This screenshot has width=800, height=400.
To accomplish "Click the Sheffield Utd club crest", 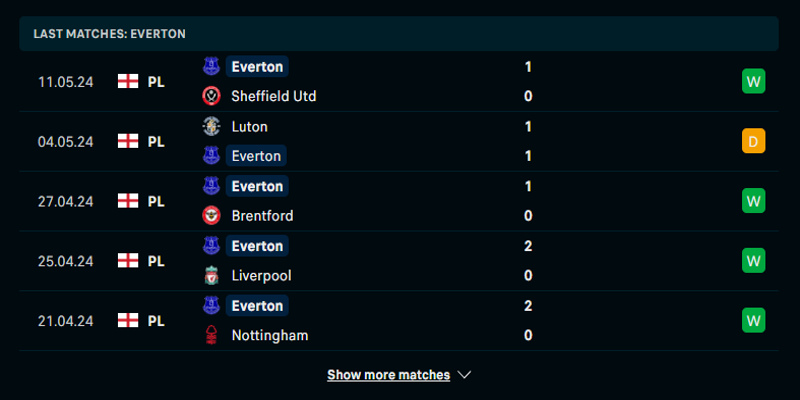I will [x=211, y=96].
